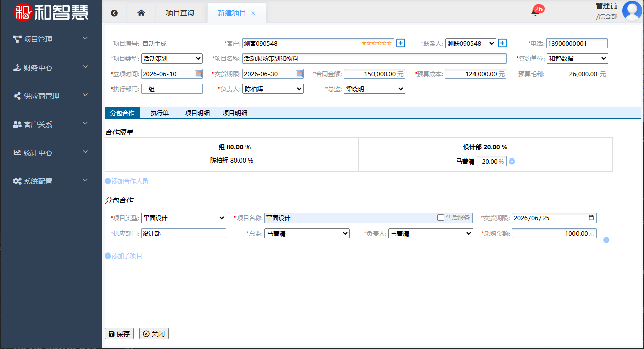The image size is (644, 349).
Task: Open subcontract 负责人 dropdown 马菁清
Action: 431,233
